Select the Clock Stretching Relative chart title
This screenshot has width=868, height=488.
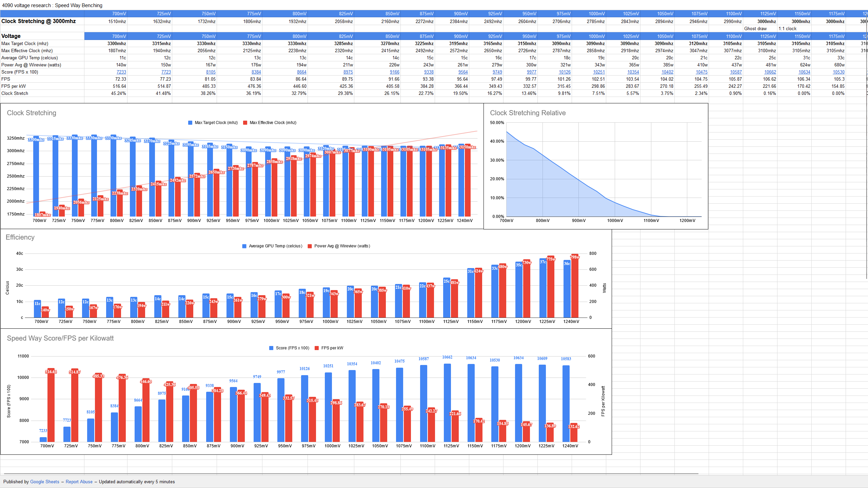528,113
